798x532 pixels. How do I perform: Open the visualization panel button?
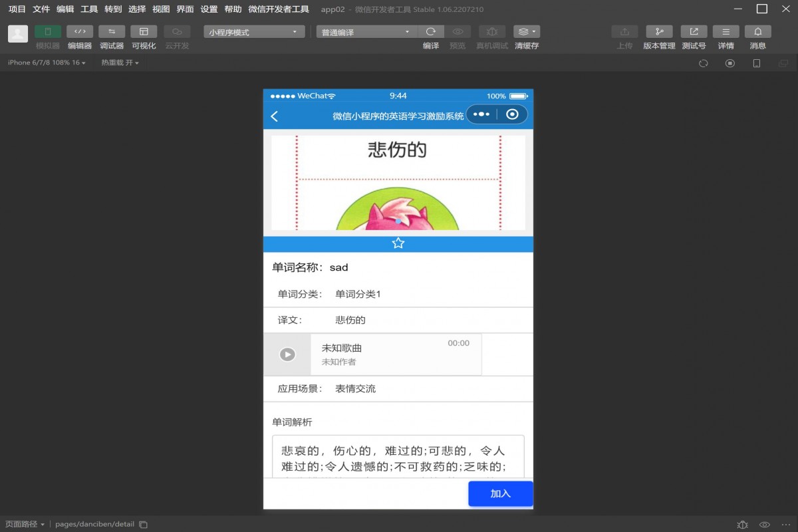click(144, 31)
